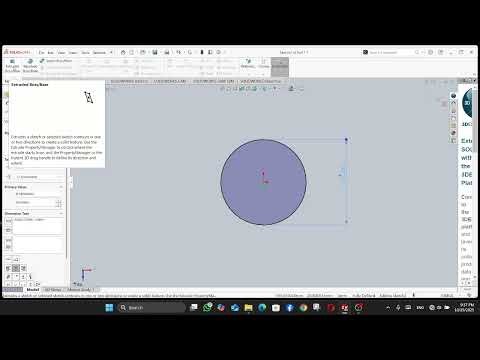480x360 pixels.
Task: Switch to the 3D Views tab
Action: click(x=53, y=290)
